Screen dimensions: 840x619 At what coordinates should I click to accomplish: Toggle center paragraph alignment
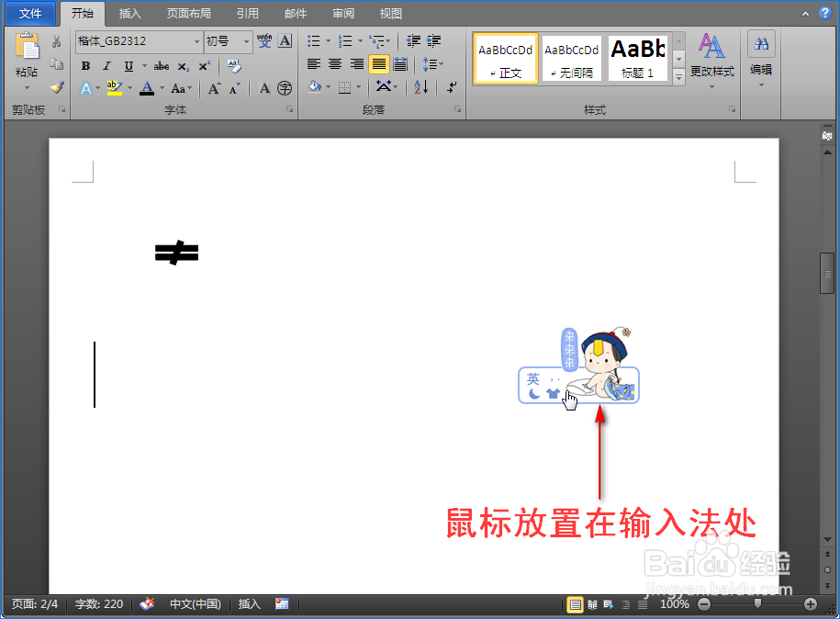pos(335,63)
